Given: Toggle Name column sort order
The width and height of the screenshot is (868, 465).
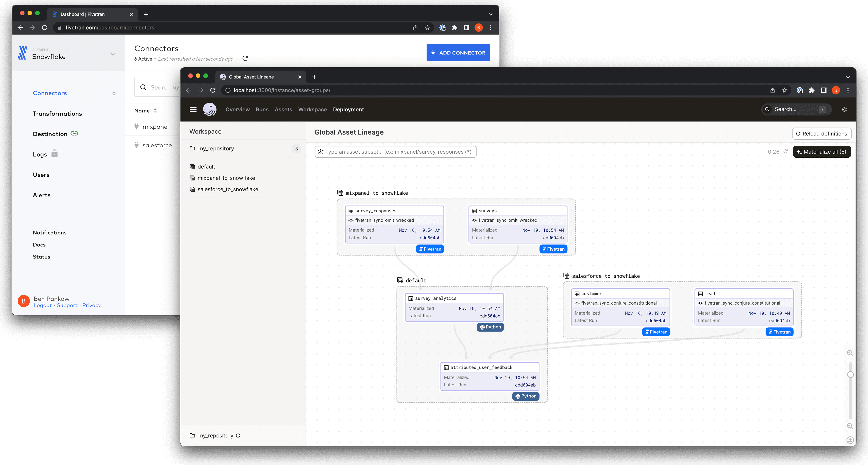Looking at the screenshot, I should click(x=155, y=110).
